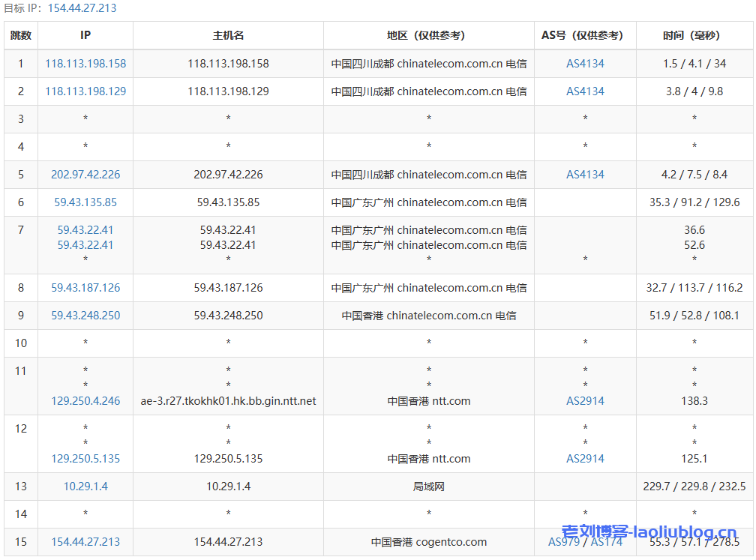Open the 59.43.135.85 IP link
Screen dimensions: 756x560
[x=85, y=202]
